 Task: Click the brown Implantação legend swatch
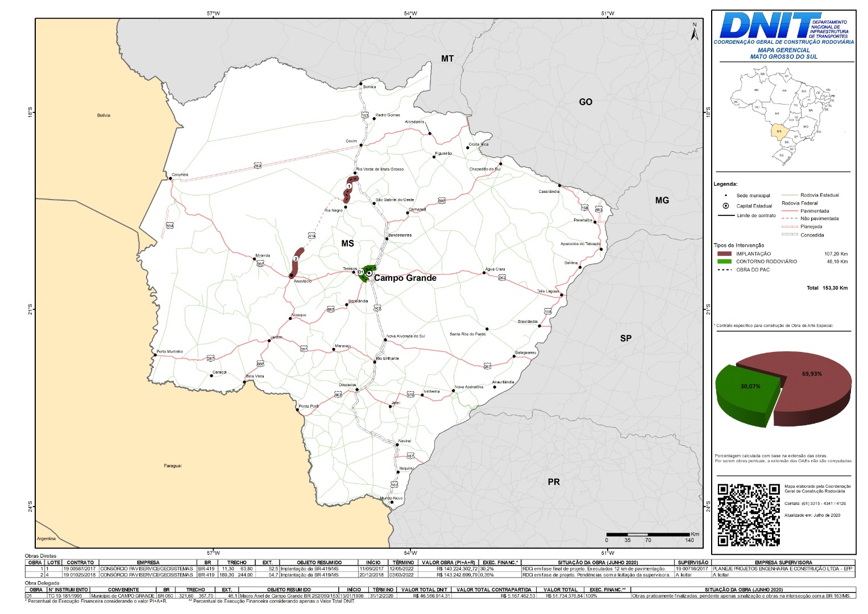tap(724, 254)
